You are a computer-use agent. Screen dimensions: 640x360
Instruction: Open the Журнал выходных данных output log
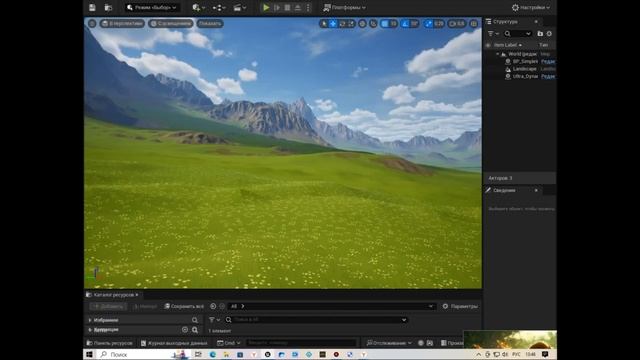point(174,343)
